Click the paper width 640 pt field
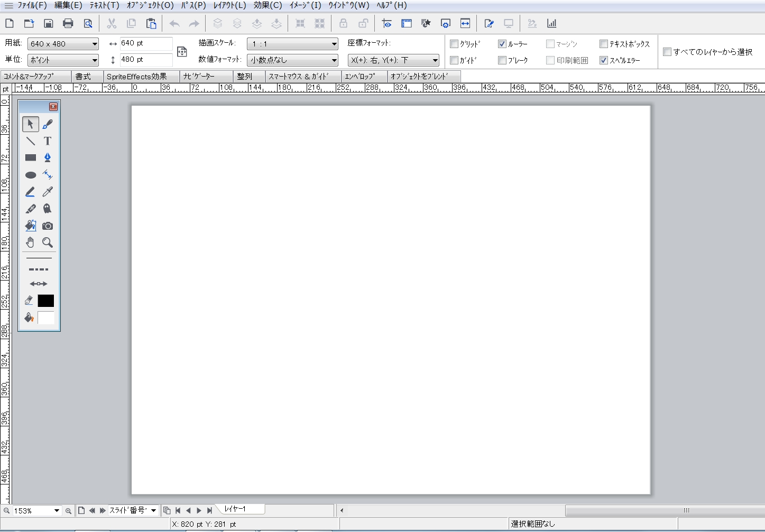This screenshot has height=532, width=765. (x=146, y=43)
